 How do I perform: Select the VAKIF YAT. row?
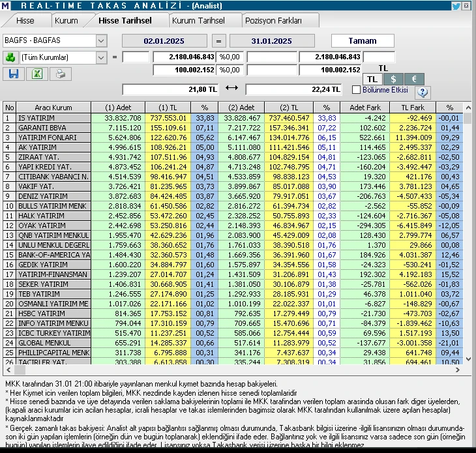pyautogui.click(x=233, y=186)
